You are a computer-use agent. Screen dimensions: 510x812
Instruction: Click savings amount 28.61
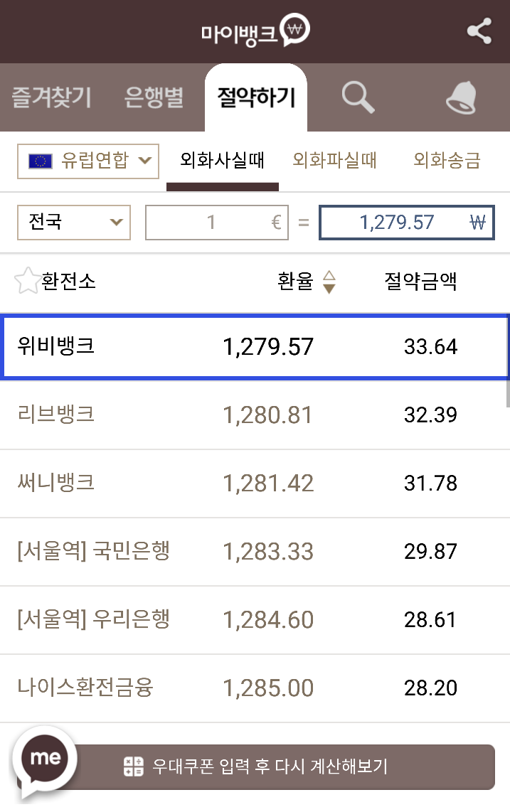tap(431, 621)
